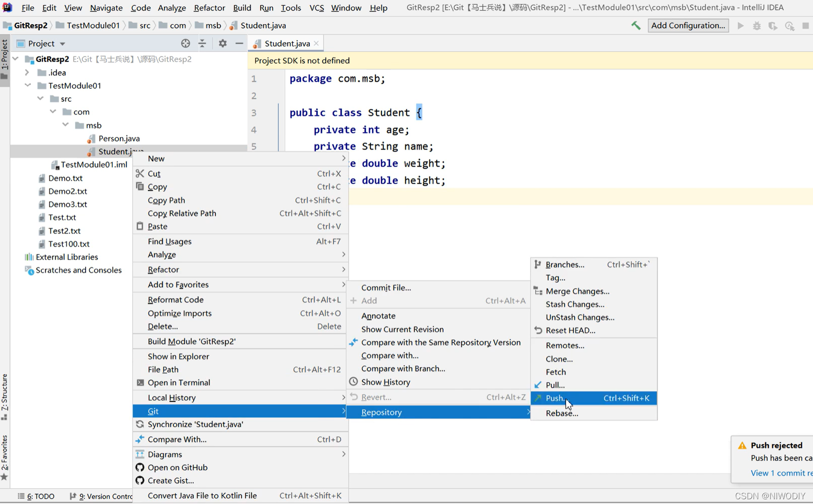813x504 pixels.
Task: Click External Libraries node
Action: tap(67, 257)
